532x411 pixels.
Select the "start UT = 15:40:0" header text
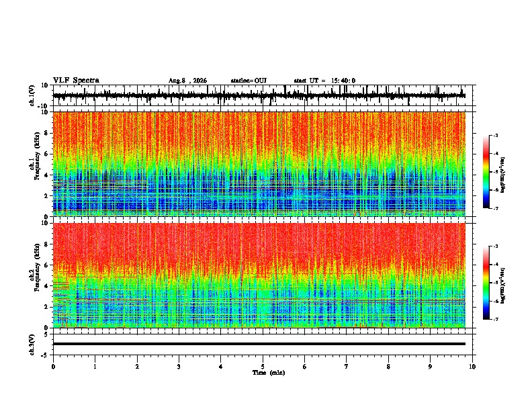tap(324, 81)
